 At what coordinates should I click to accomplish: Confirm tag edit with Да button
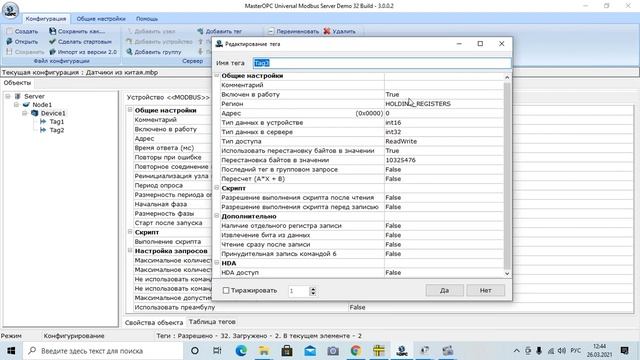pyautogui.click(x=444, y=291)
